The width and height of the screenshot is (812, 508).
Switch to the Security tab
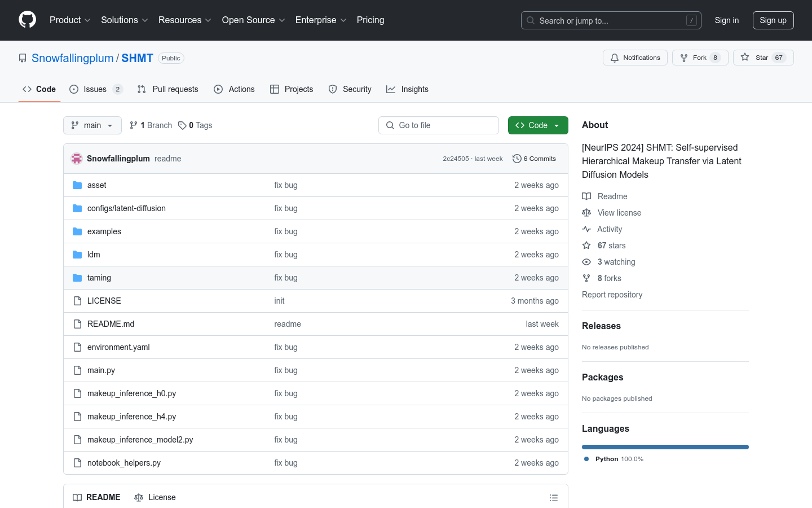pos(350,89)
